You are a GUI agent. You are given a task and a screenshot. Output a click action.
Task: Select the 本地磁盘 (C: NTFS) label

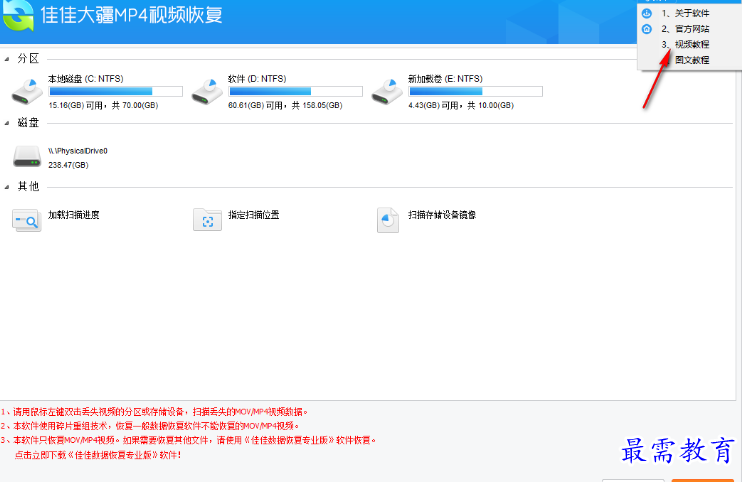(86, 79)
